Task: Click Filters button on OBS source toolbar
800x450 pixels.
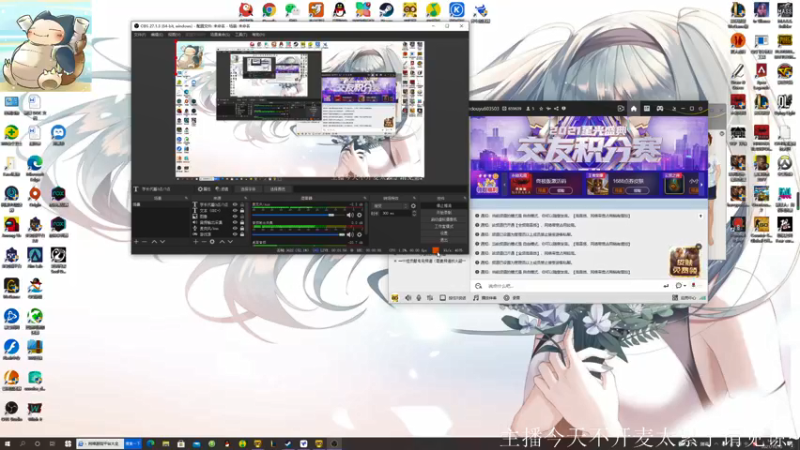Action: point(222,189)
